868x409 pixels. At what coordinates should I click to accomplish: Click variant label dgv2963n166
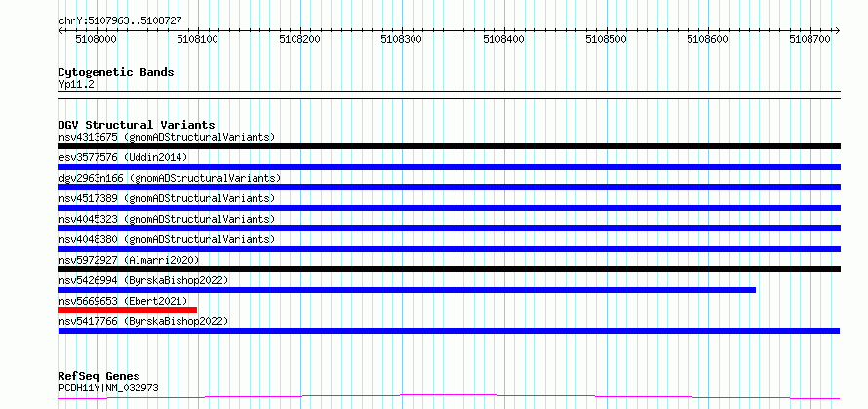[x=170, y=178]
